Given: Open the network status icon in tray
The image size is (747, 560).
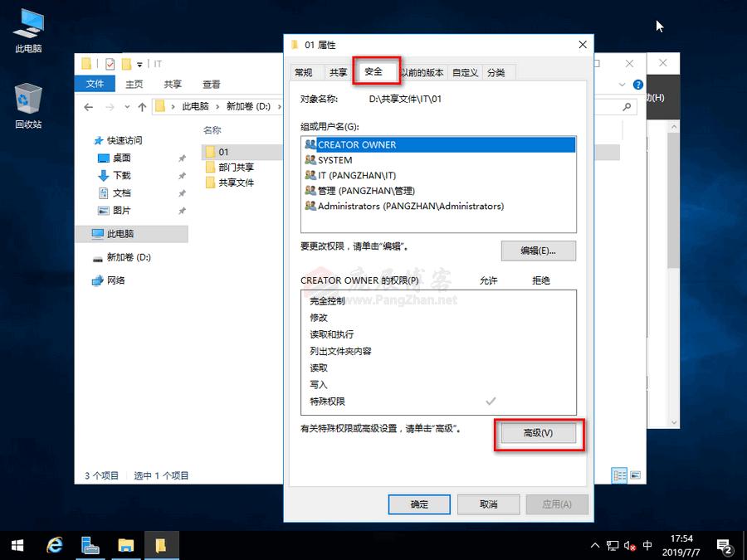Looking at the screenshot, I should 614,545.
